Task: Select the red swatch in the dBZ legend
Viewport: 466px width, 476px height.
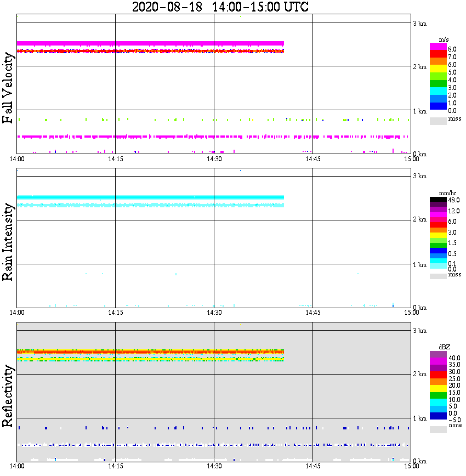Action: [438, 375]
